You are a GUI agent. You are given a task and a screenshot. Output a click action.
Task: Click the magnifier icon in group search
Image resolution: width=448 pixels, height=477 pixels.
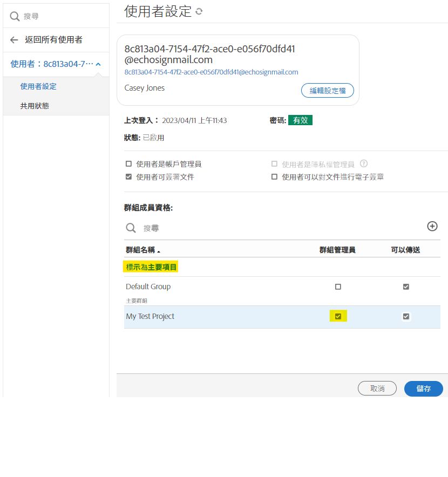(x=131, y=228)
